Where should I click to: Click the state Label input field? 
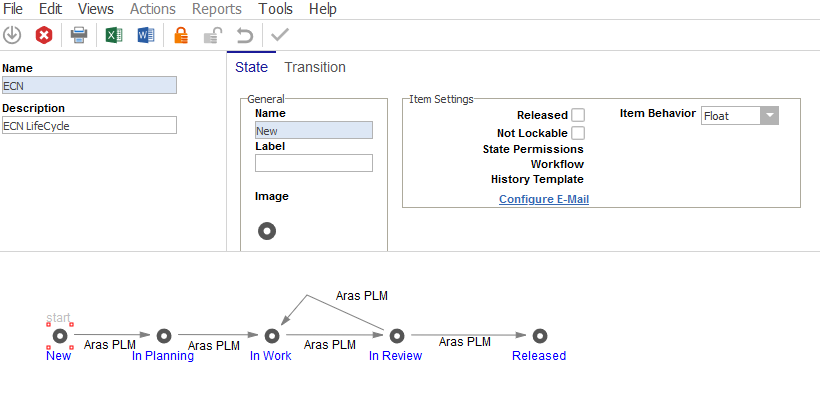point(314,163)
